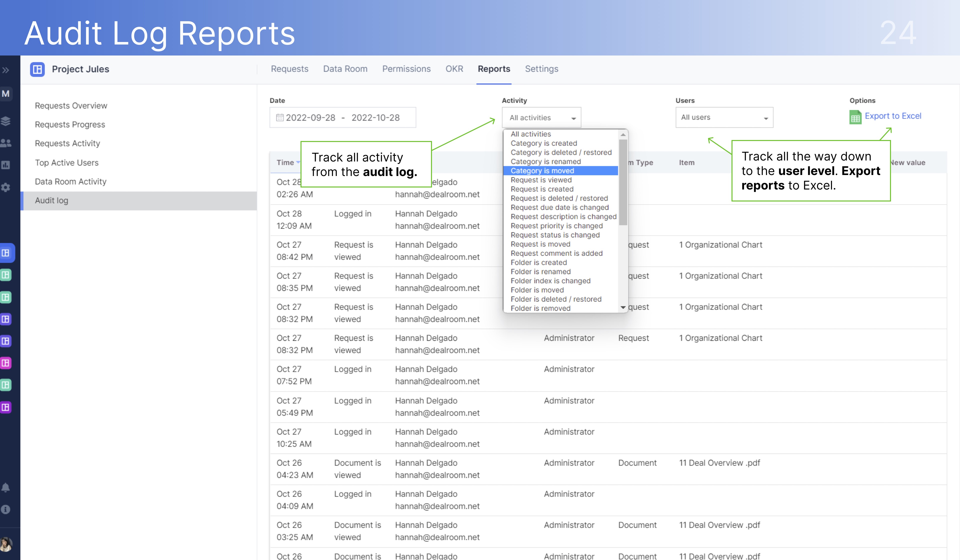Click the Project Jules square icon in header
The image size is (960, 560).
[x=38, y=69]
